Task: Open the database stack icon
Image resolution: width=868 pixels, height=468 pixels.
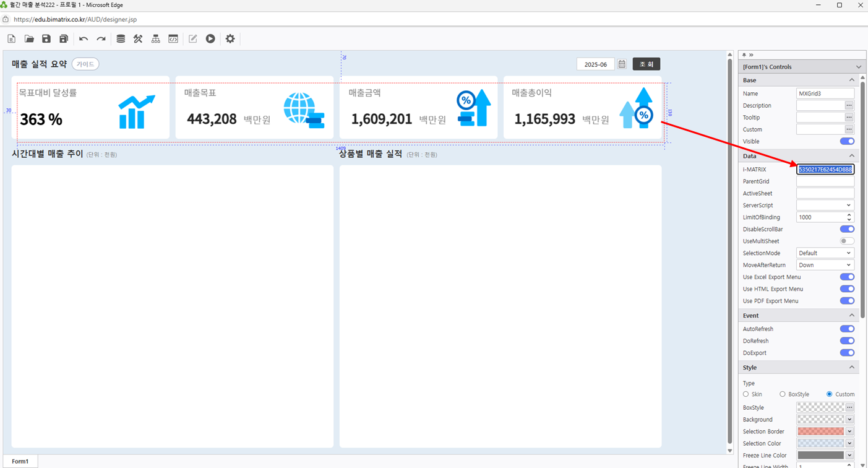Action: point(121,39)
